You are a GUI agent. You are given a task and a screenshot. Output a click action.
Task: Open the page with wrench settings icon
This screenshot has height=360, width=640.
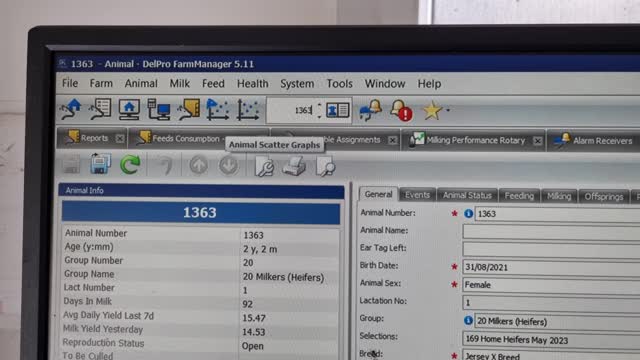pyautogui.click(x=264, y=167)
